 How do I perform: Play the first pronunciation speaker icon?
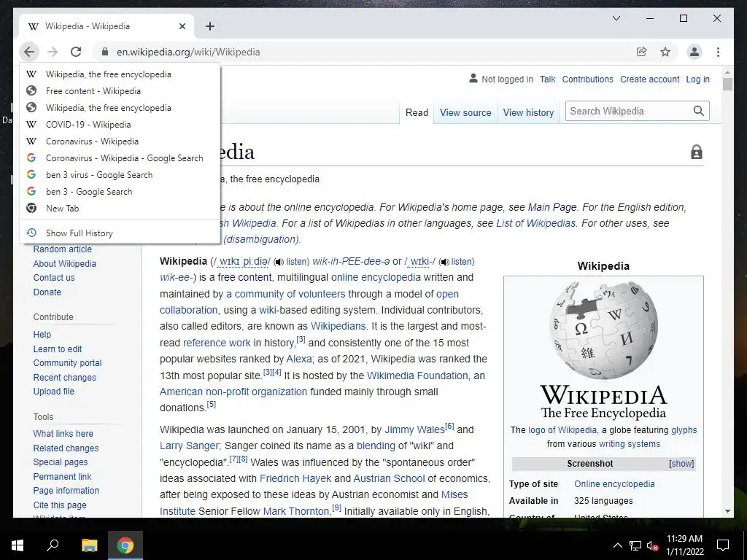tap(279, 262)
